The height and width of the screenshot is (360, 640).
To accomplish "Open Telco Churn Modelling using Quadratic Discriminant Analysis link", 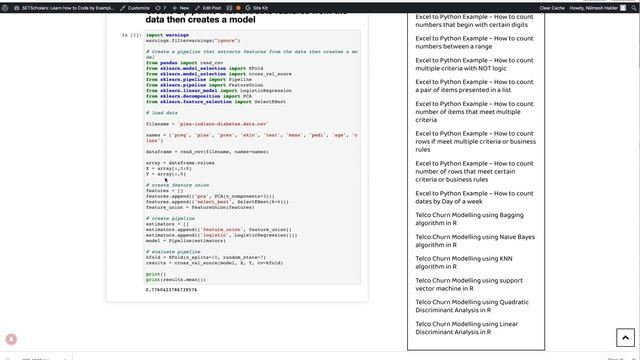I will point(472,306).
